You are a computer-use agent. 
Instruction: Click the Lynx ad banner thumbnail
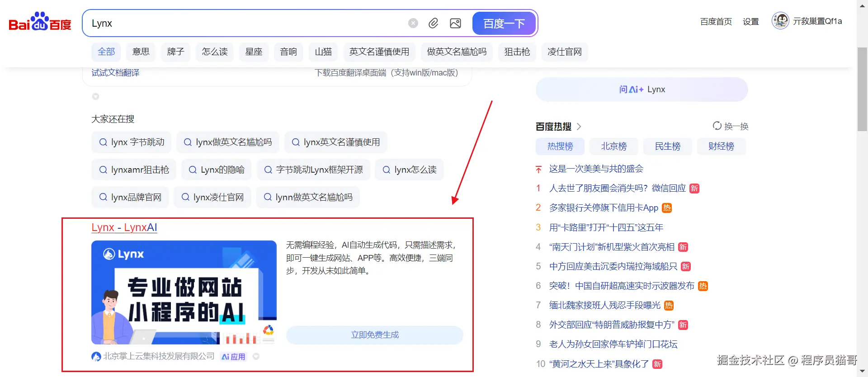[184, 292]
